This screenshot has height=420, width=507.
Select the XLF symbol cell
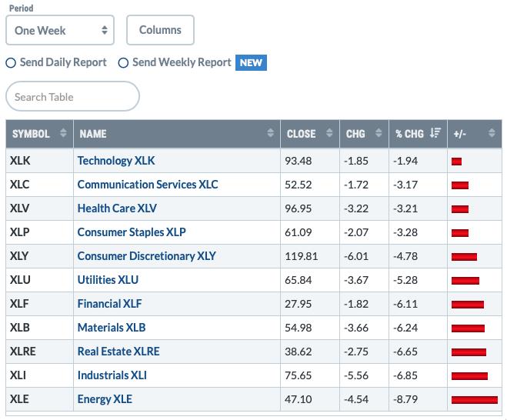39,304
